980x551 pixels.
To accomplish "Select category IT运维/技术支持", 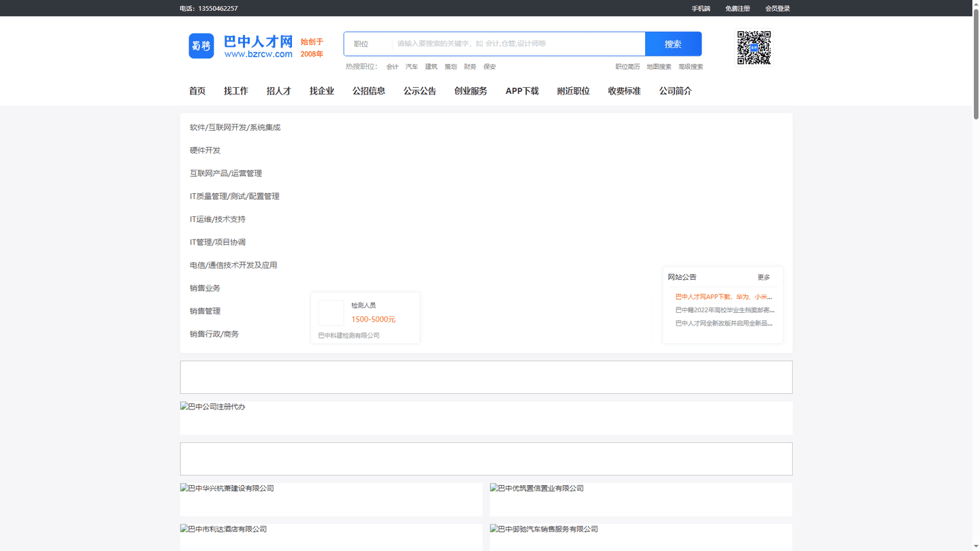I will pyautogui.click(x=218, y=219).
